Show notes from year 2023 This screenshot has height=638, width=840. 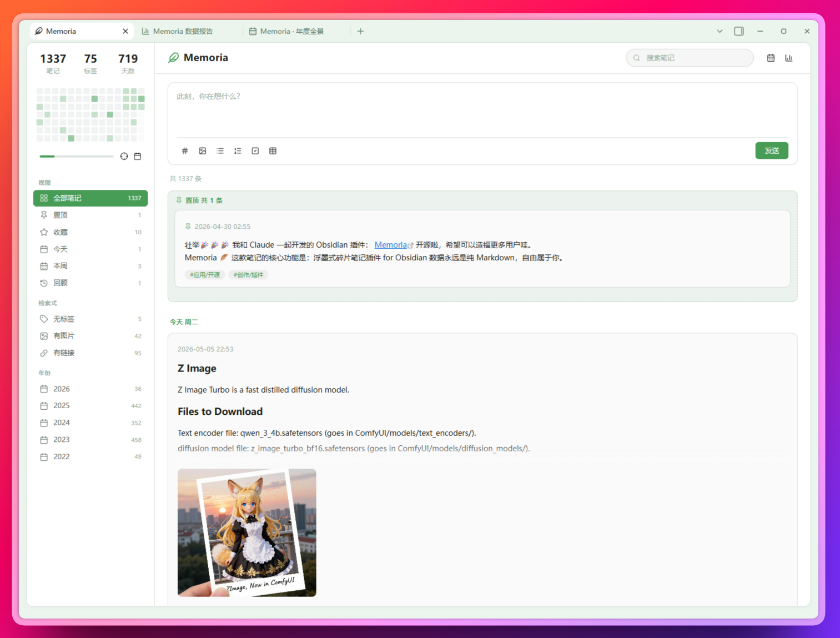pos(90,440)
